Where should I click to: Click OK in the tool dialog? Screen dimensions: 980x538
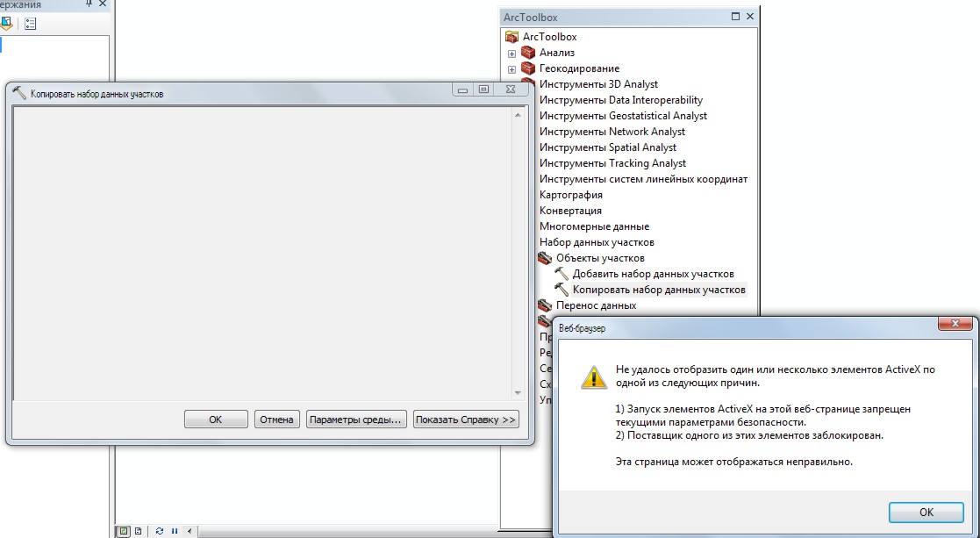click(x=216, y=420)
